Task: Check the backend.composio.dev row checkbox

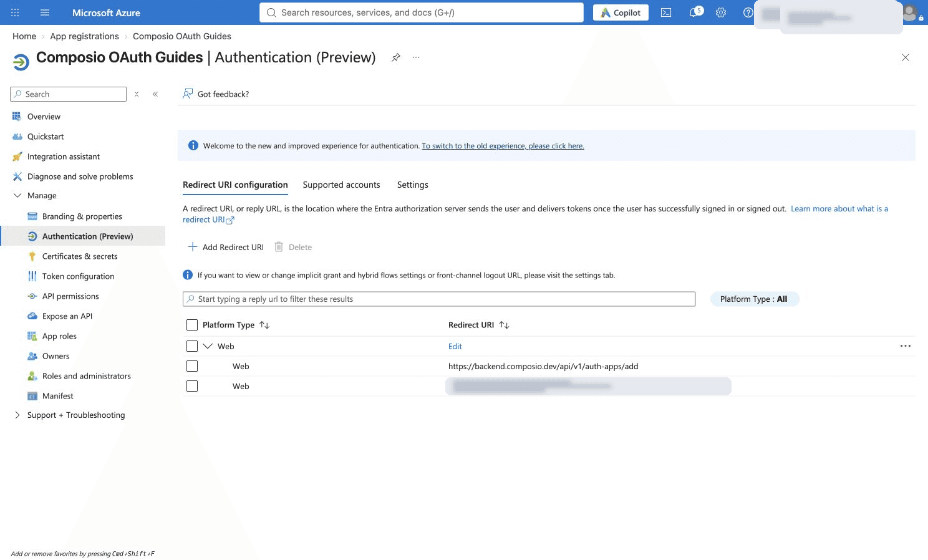Action: [x=192, y=366]
